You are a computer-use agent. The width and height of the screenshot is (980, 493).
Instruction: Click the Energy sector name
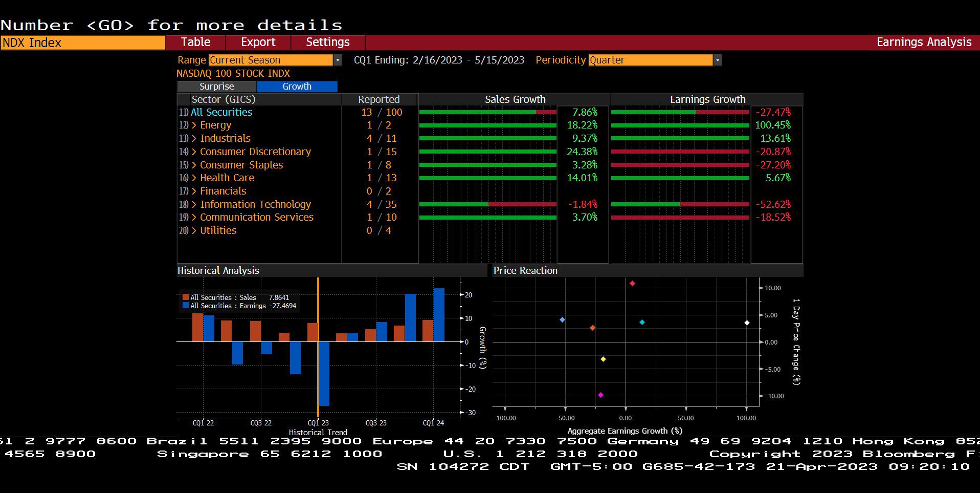click(x=215, y=125)
